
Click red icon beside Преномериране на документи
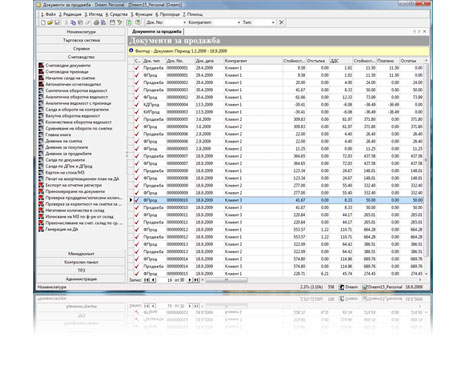click(41, 191)
